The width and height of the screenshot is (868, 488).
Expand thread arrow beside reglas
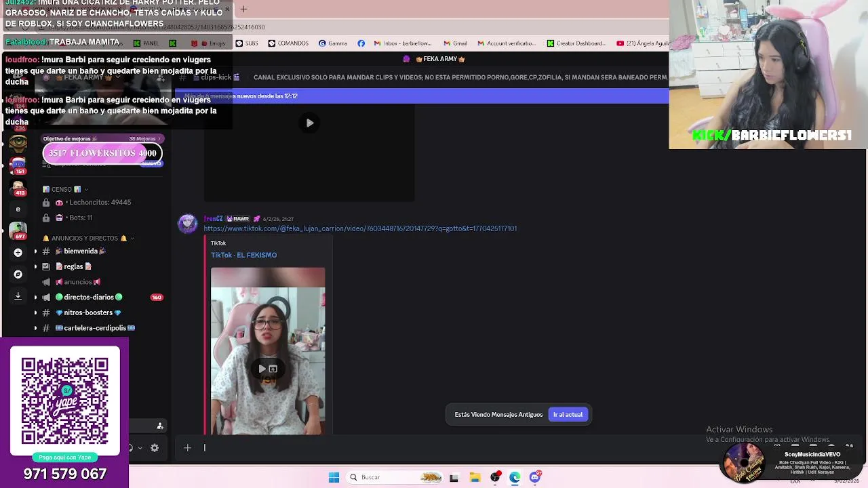tap(35, 266)
